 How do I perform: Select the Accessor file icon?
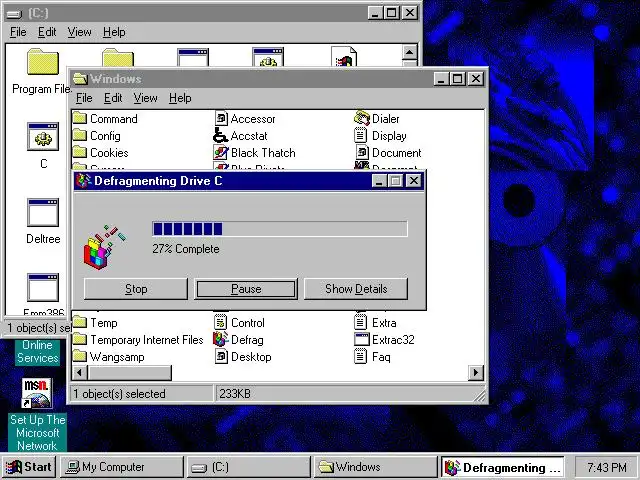point(221,119)
